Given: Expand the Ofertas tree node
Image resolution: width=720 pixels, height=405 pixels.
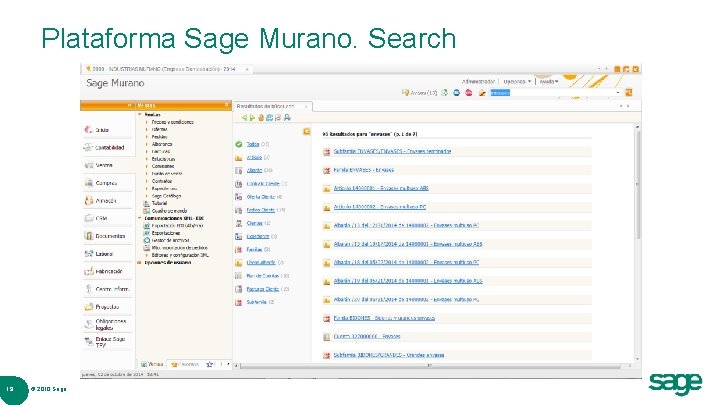Looking at the screenshot, I should pyautogui.click(x=146, y=129).
